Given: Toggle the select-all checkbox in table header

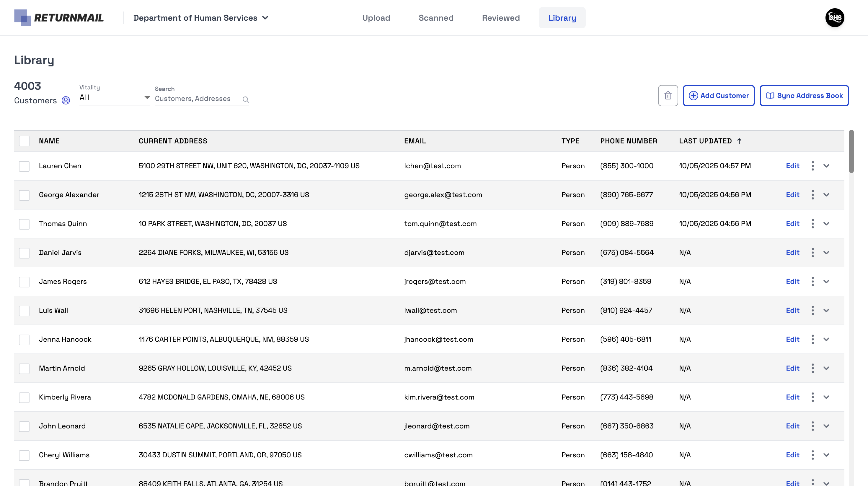Looking at the screenshot, I should (x=24, y=141).
